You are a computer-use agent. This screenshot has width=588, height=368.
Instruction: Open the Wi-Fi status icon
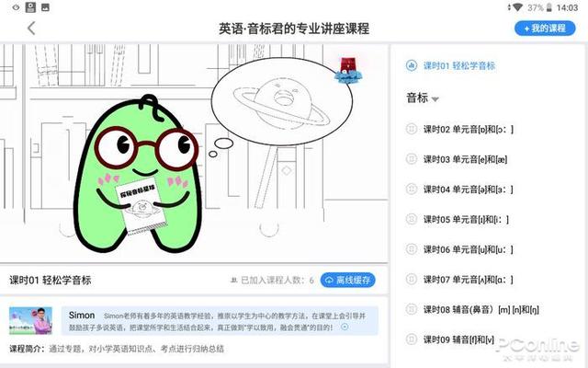pyautogui.click(x=517, y=7)
